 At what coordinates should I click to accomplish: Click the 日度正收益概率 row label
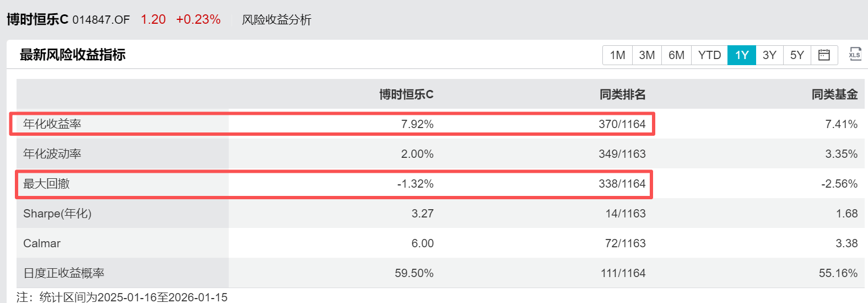pyautogui.click(x=64, y=273)
